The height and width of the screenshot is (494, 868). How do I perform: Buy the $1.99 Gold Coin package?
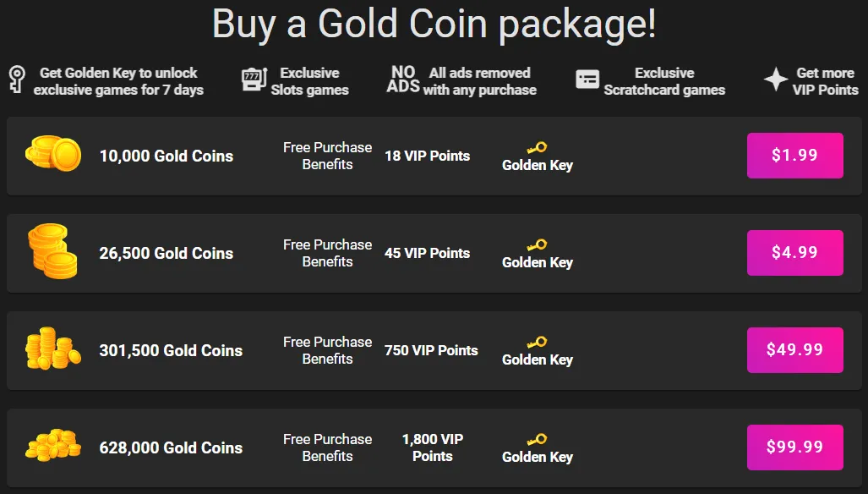[x=794, y=156]
